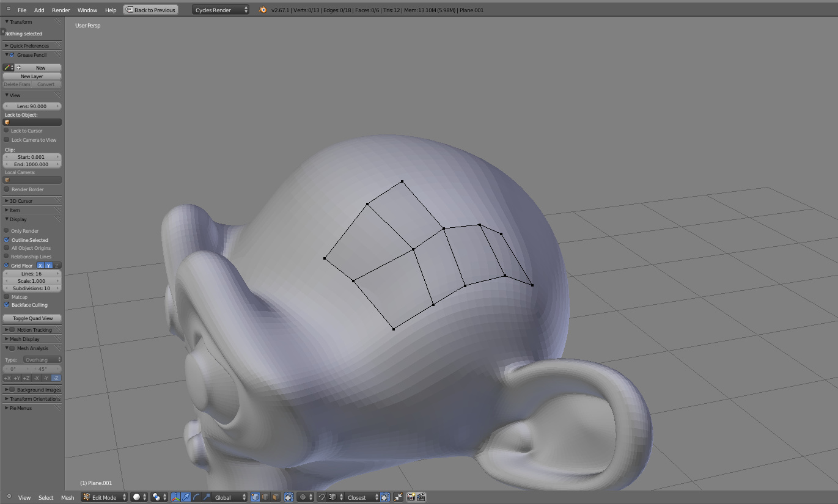Enable face select mode icon
This screenshot has height=504, width=838.
click(x=276, y=497)
